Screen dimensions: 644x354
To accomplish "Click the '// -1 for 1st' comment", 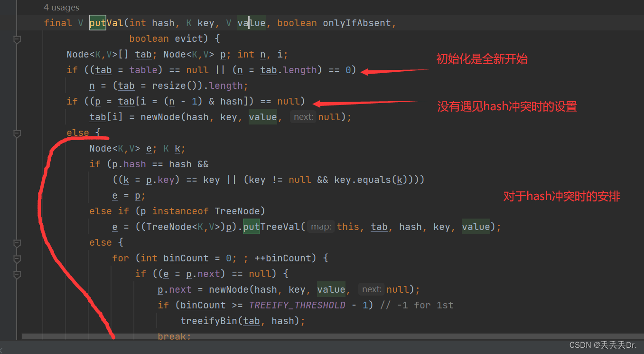I will pos(417,306).
